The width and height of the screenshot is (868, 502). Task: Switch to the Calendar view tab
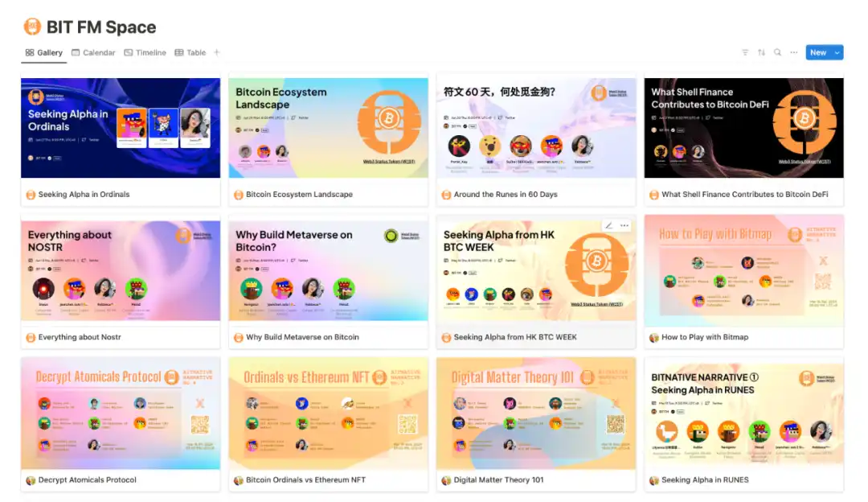coord(93,52)
